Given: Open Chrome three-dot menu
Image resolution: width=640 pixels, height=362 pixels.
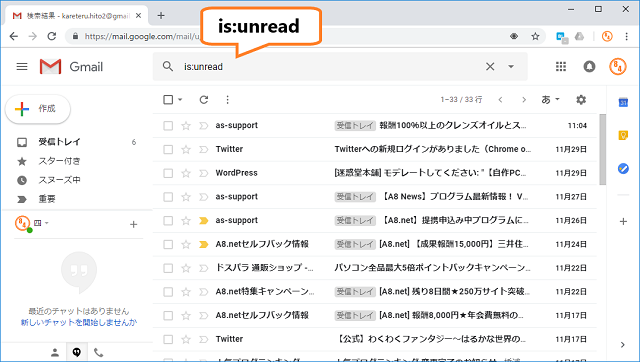Looking at the screenshot, I should (627, 36).
